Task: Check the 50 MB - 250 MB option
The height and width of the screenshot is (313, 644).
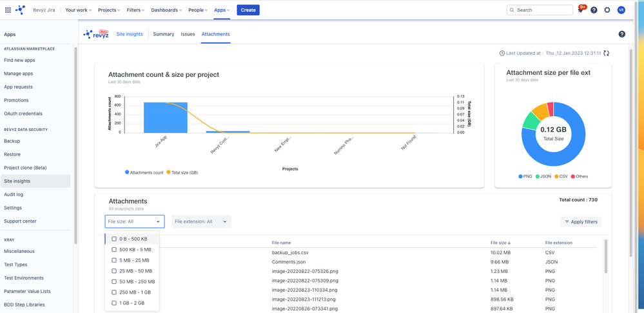Action: (x=114, y=281)
